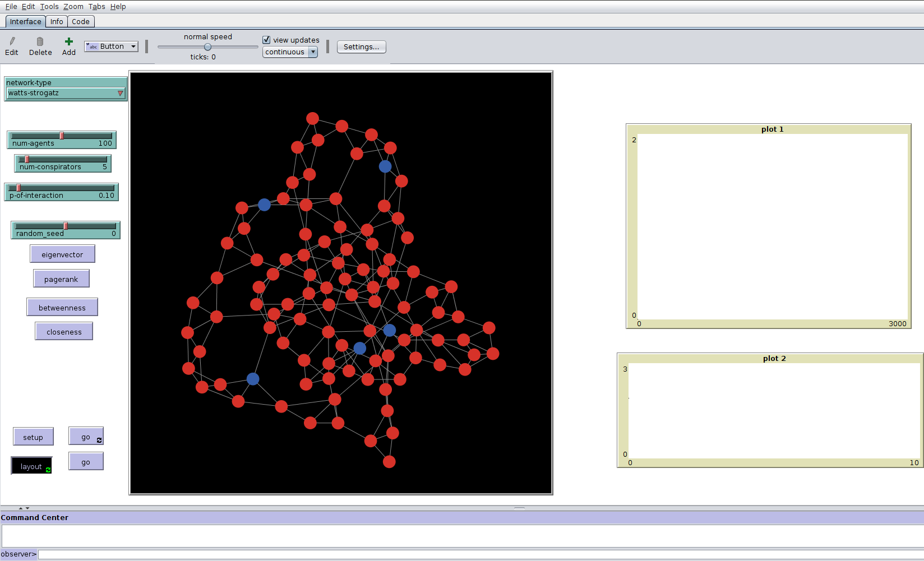Click the num-agents slider handle

point(62,136)
